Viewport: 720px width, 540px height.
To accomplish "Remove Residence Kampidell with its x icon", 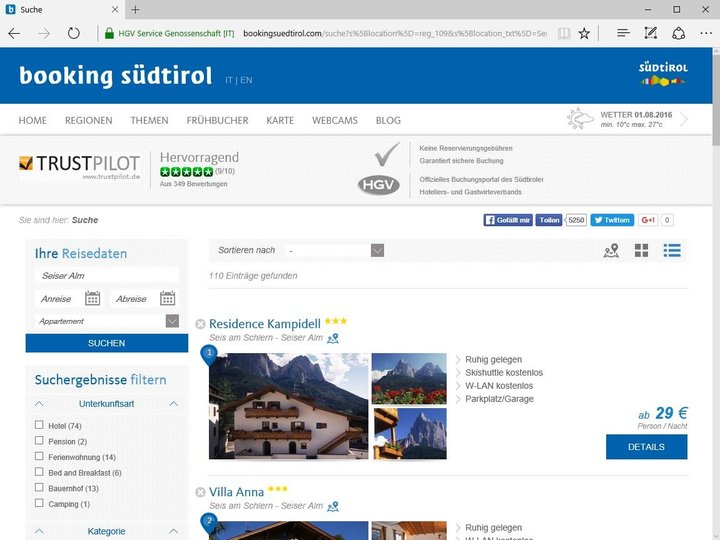I will coord(200,324).
